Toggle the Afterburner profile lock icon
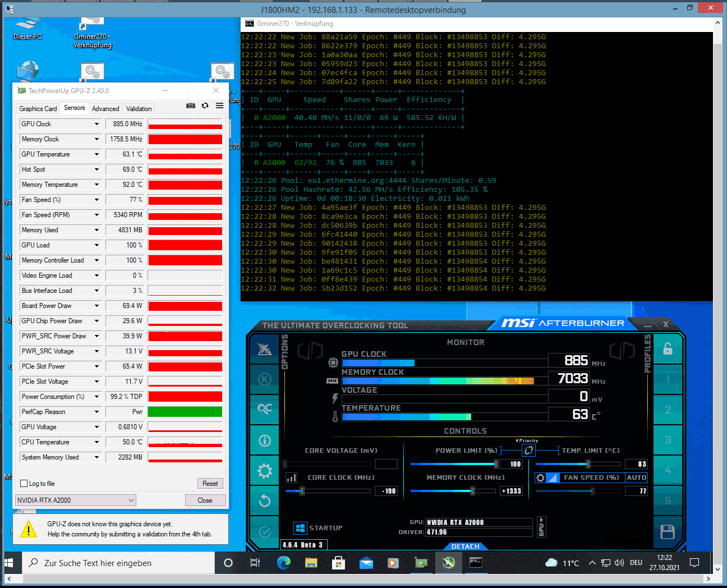This screenshot has height=588, width=727. point(668,349)
